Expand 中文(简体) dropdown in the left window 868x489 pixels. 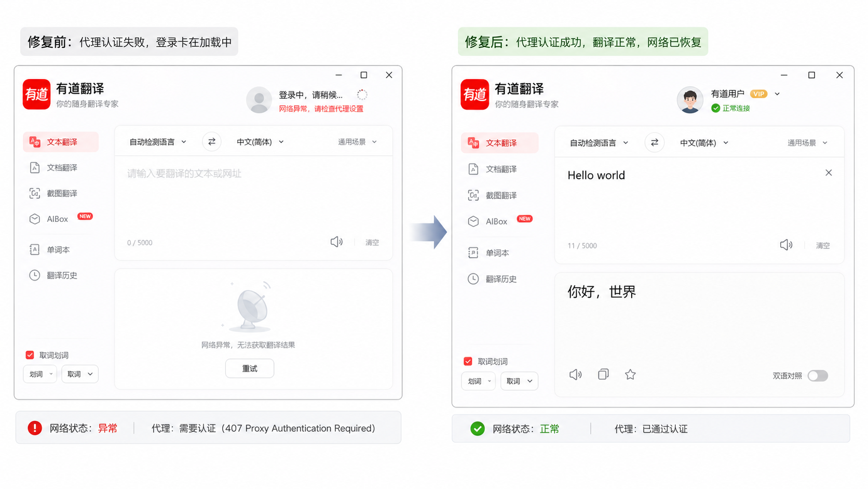[x=260, y=142]
